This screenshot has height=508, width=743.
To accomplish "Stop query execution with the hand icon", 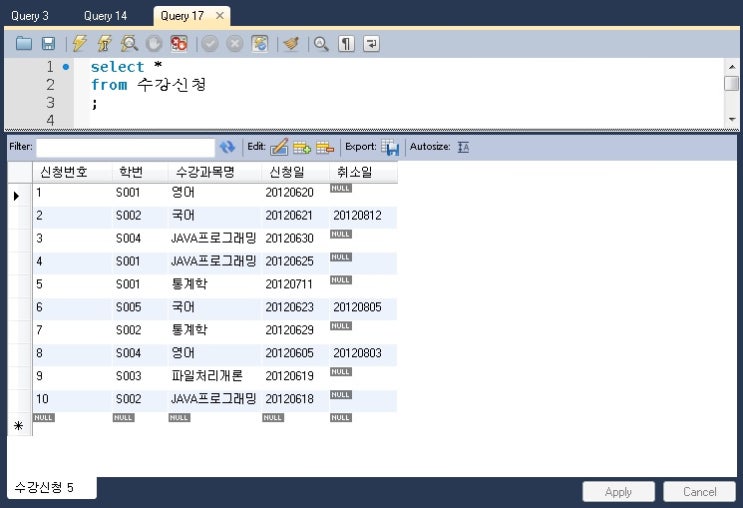I will coord(154,44).
